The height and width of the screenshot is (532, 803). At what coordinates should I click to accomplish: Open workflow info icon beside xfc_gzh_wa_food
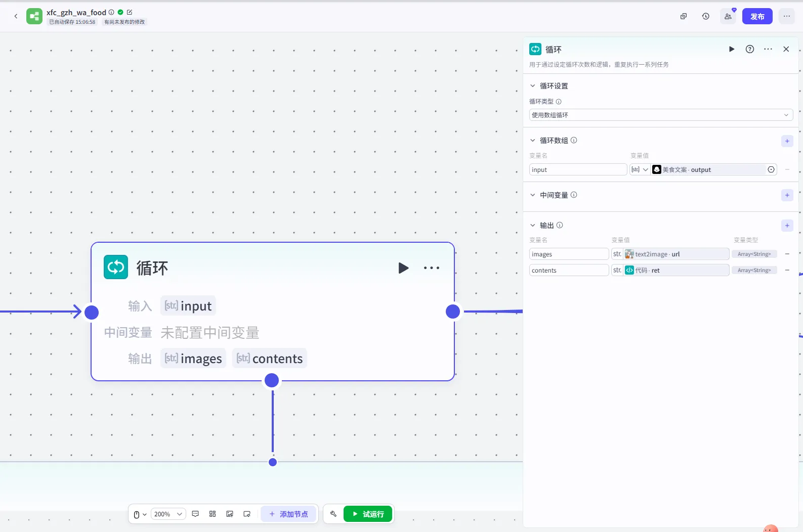pos(111,12)
